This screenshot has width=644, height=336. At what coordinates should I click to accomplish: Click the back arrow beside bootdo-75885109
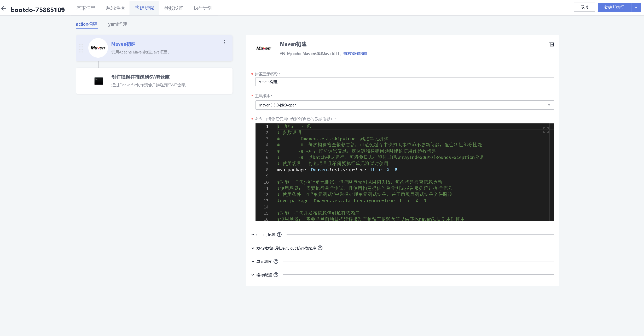4,9
